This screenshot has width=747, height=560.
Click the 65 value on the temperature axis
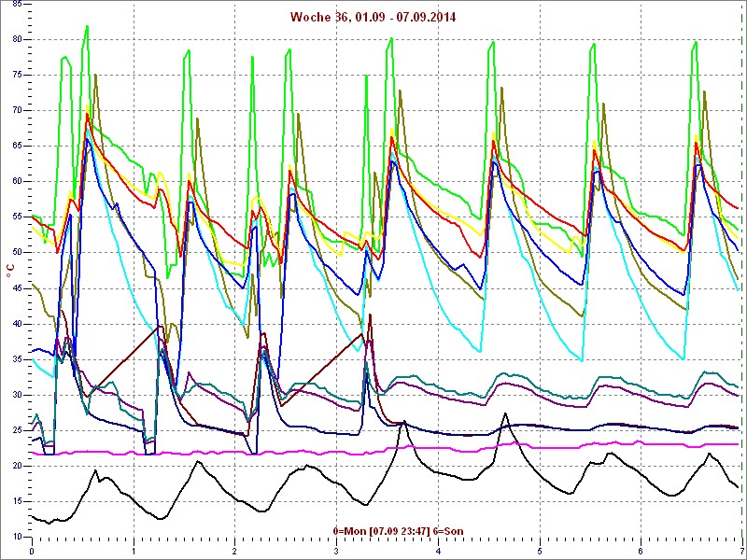pos(16,147)
